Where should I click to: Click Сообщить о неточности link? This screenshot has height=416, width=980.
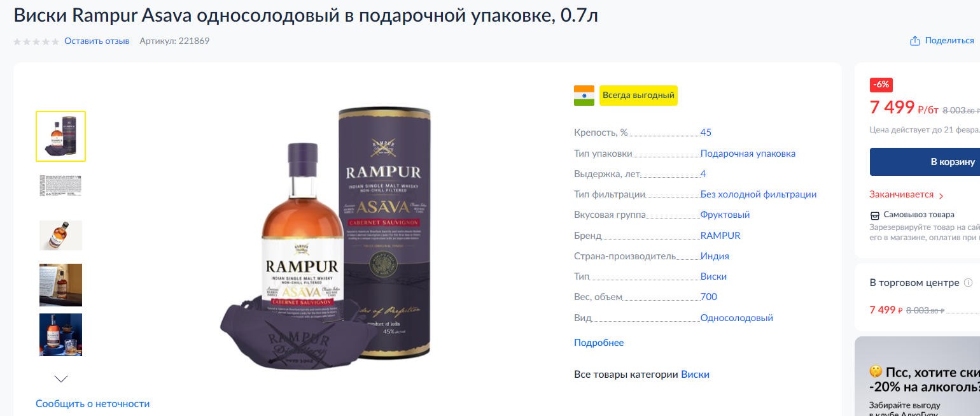click(x=93, y=403)
